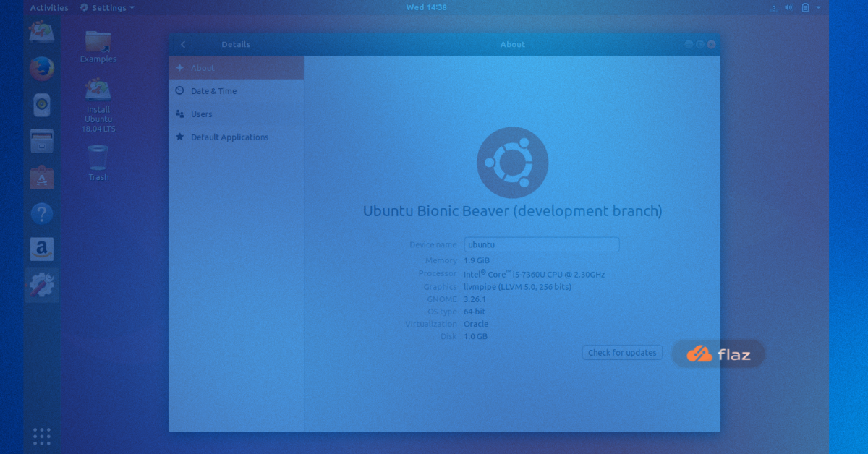This screenshot has width=868, height=454.
Task: Open the Amazon launcher in dock
Action: [42, 249]
